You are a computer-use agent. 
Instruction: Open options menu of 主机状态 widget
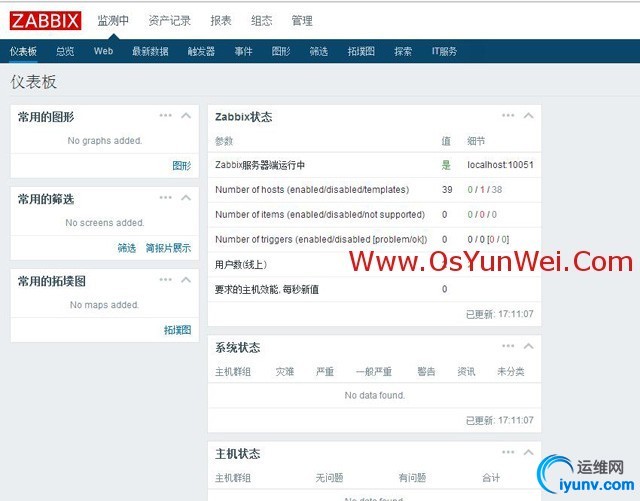508,452
